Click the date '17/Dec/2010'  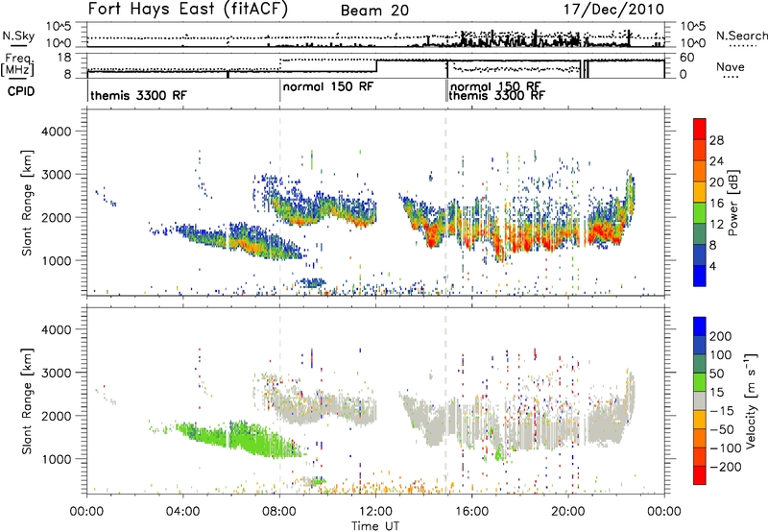tap(613, 10)
